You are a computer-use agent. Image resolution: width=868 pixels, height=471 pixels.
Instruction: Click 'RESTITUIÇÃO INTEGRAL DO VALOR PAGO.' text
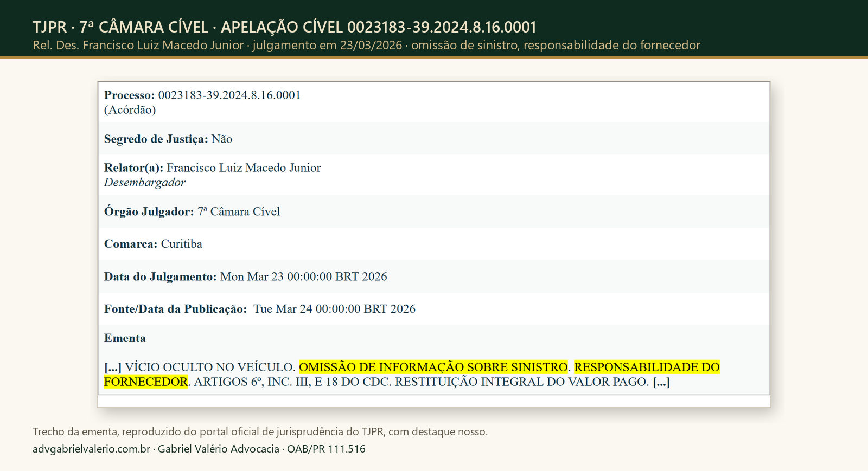pos(522,382)
